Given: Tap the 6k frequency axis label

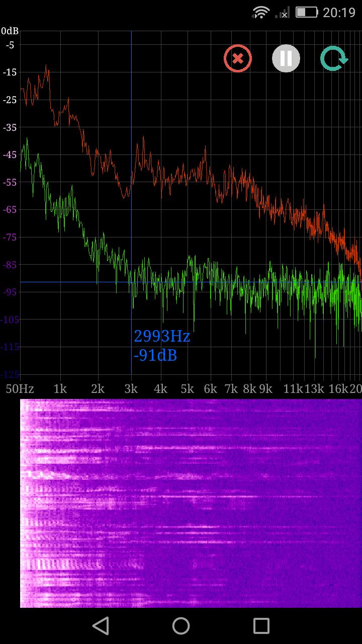Looking at the screenshot, I should [210, 388].
